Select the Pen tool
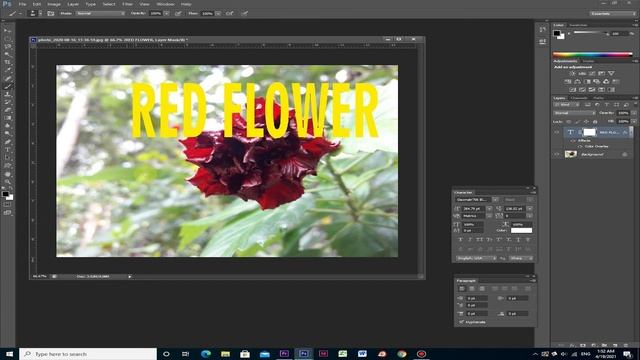The width and height of the screenshot is (640, 360). coord(7,142)
